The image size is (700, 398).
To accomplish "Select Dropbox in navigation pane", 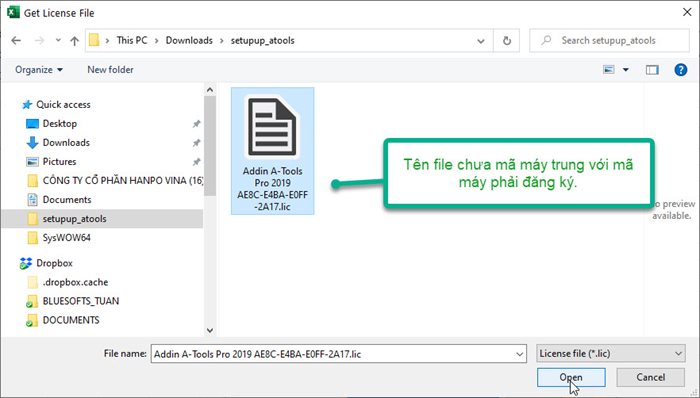I will point(54,263).
